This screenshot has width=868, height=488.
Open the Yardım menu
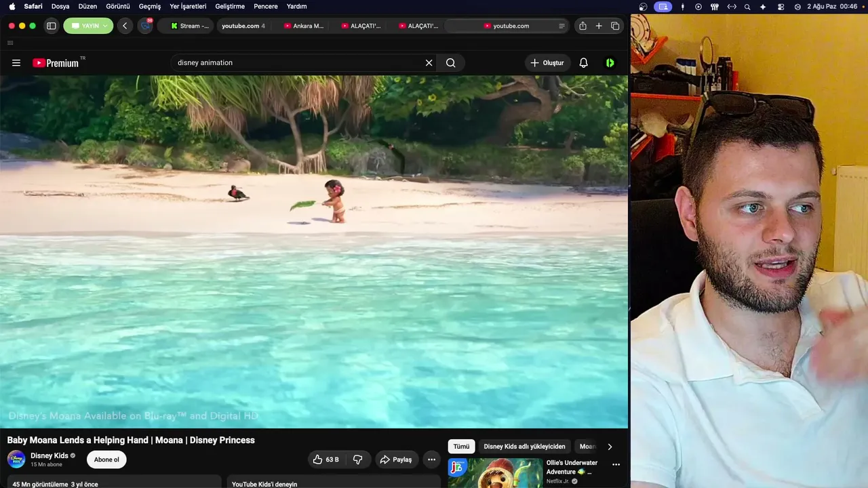click(x=296, y=6)
